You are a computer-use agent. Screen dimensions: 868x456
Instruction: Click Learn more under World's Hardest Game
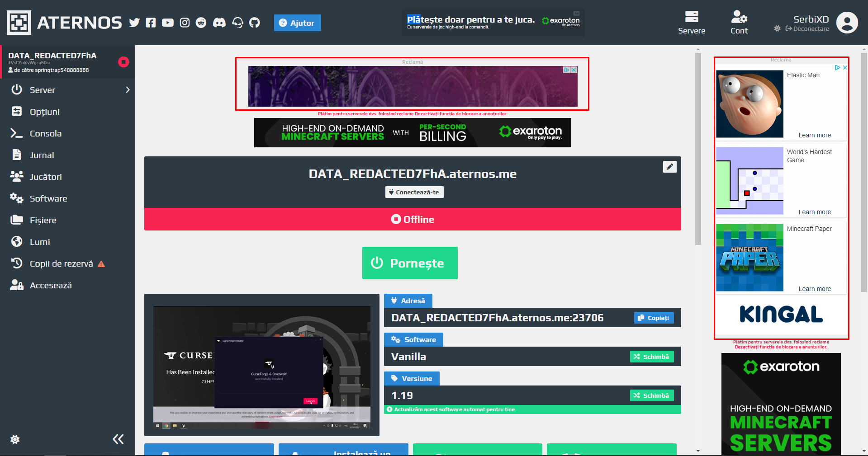[815, 212]
